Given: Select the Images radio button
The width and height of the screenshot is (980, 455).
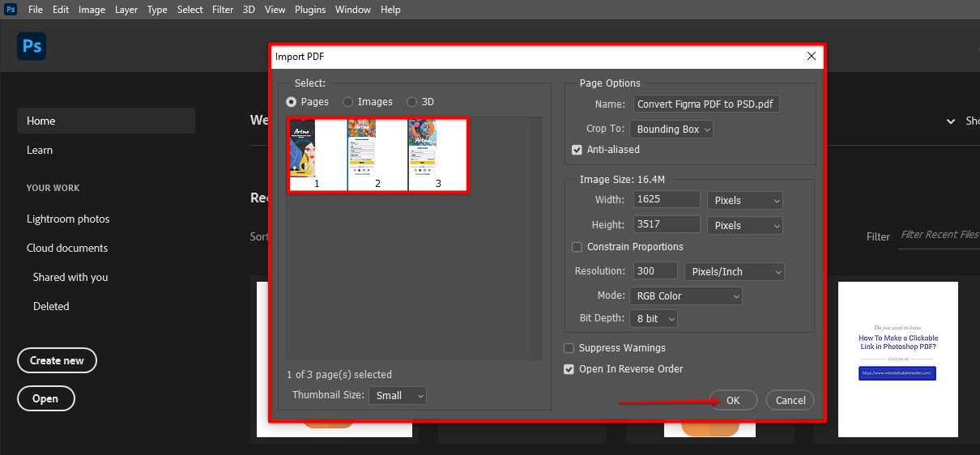Looking at the screenshot, I should coord(348,102).
